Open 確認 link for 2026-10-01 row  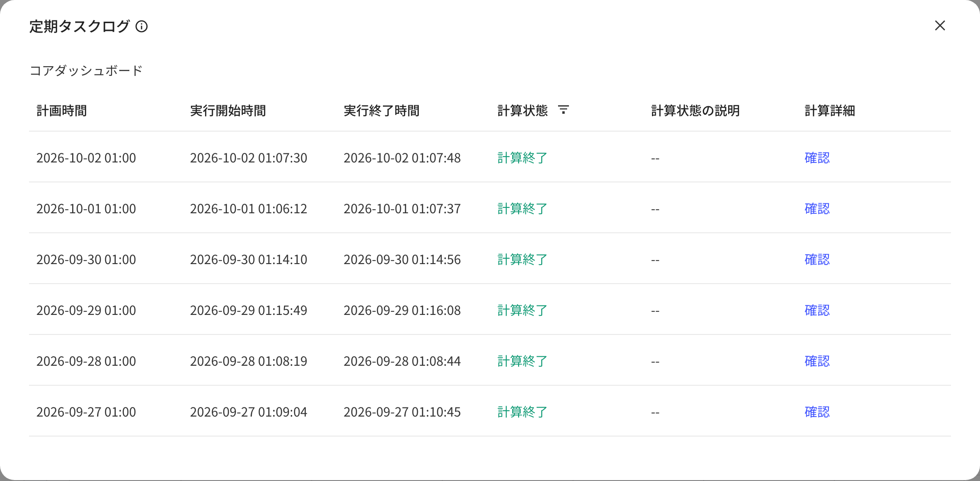[x=817, y=209]
